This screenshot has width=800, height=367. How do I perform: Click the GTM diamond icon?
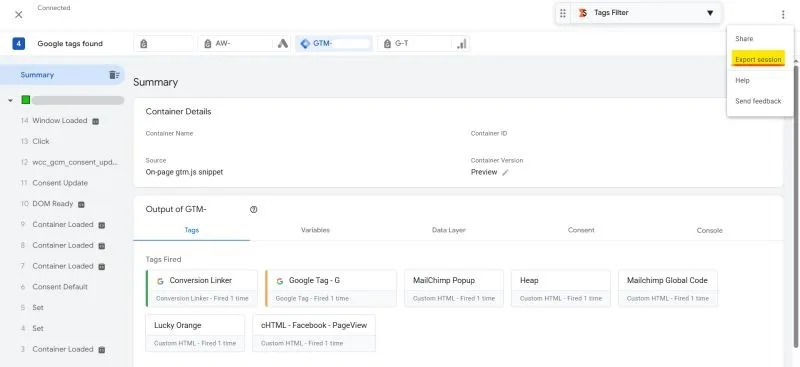pyautogui.click(x=305, y=44)
